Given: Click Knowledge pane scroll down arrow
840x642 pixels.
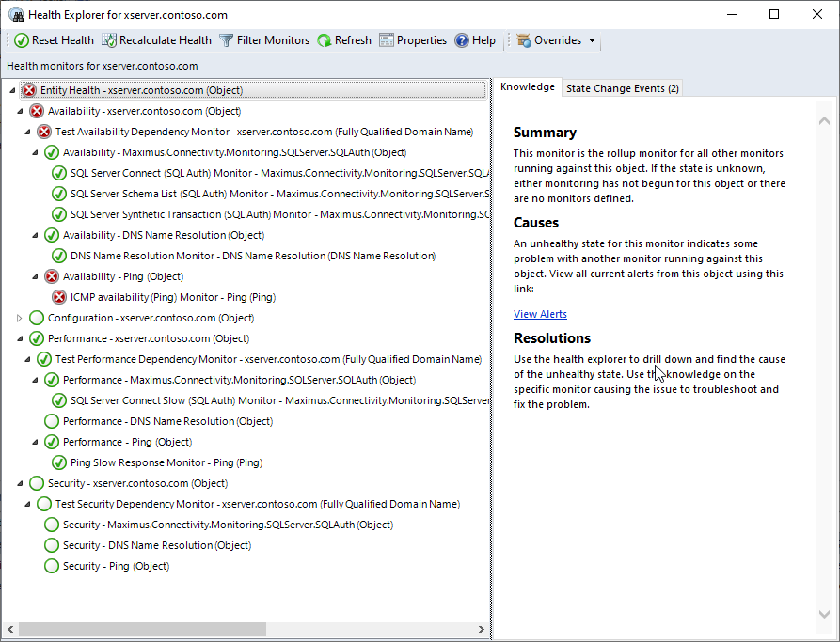Looking at the screenshot, I should [x=825, y=614].
